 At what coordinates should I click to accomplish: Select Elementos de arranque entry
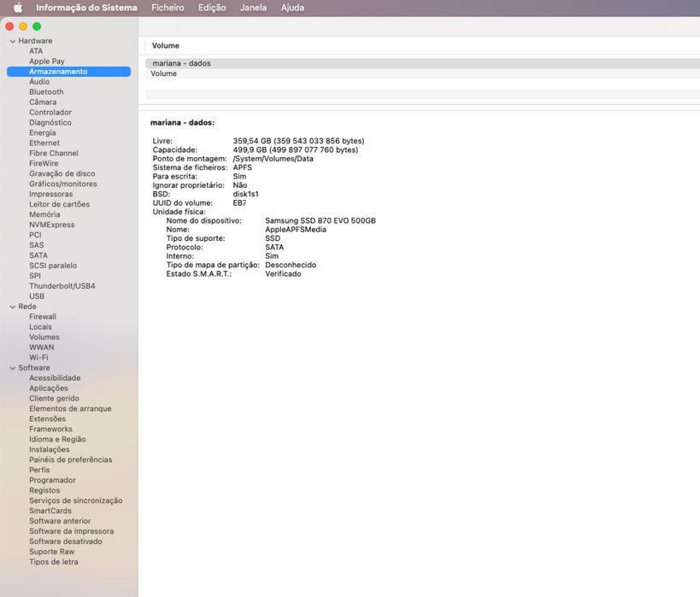(71, 409)
